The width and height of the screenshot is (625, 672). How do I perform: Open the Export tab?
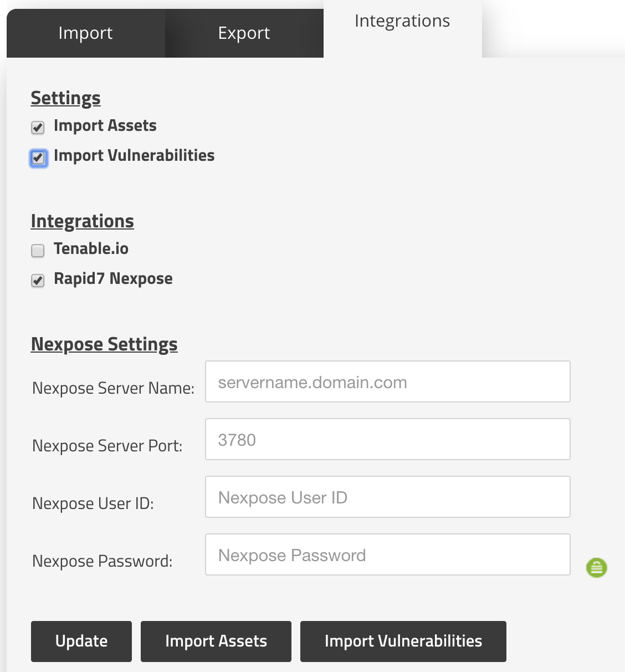click(x=244, y=33)
